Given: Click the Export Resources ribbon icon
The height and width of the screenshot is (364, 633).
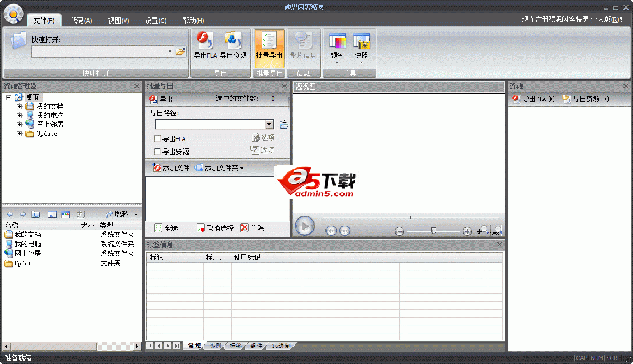Looking at the screenshot, I should point(234,45).
